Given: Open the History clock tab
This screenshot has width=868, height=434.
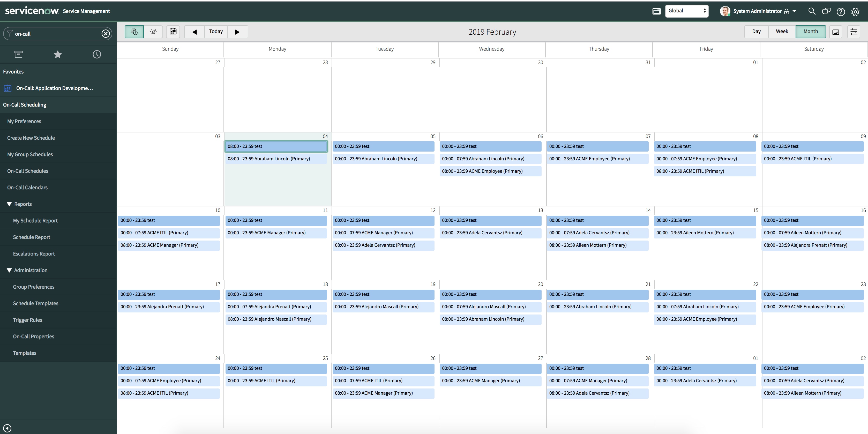Looking at the screenshot, I should 97,54.
